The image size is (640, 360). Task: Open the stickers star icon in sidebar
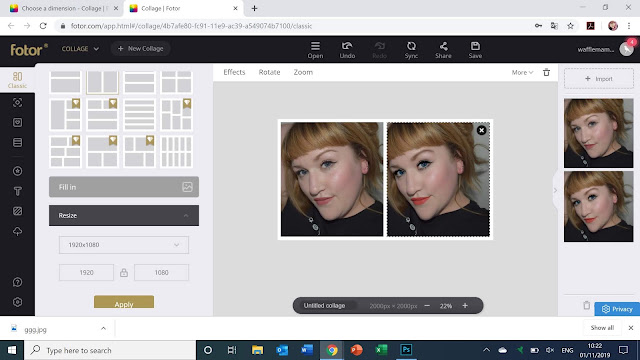(x=17, y=171)
